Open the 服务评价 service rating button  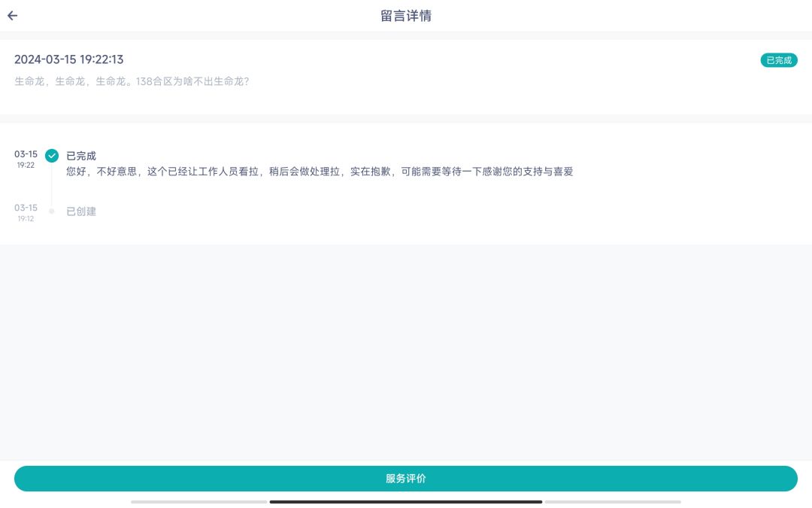405,479
